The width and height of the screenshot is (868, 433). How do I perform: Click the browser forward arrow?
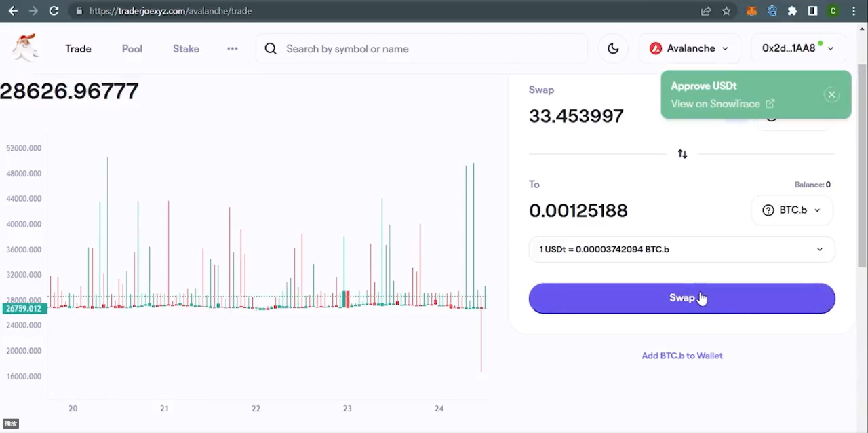(x=34, y=11)
